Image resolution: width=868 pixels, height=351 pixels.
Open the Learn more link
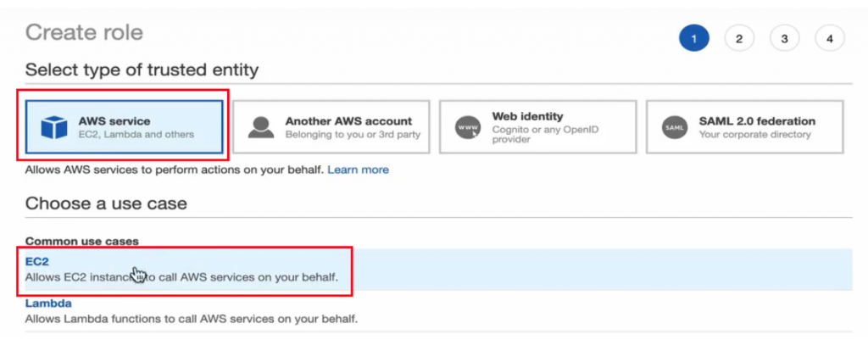[x=358, y=170]
